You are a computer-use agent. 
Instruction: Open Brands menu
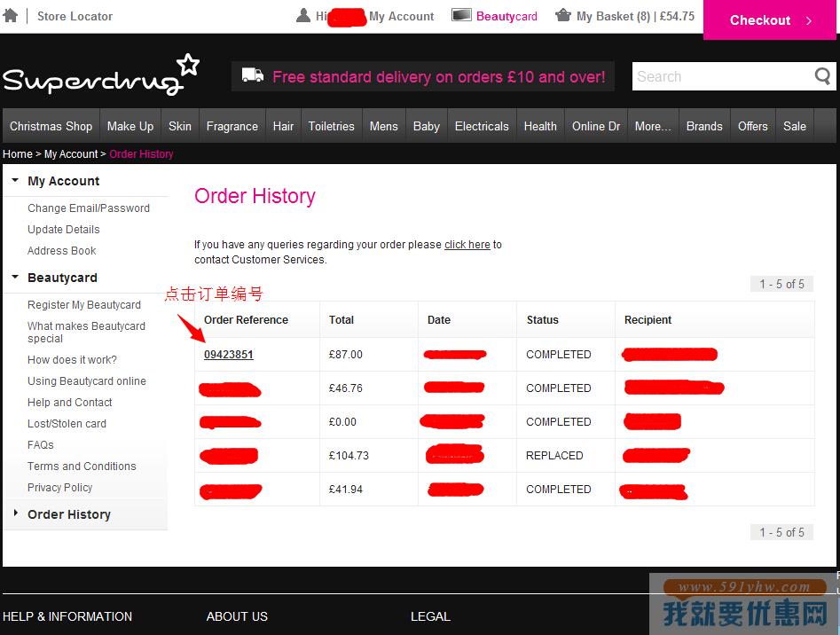[704, 126]
